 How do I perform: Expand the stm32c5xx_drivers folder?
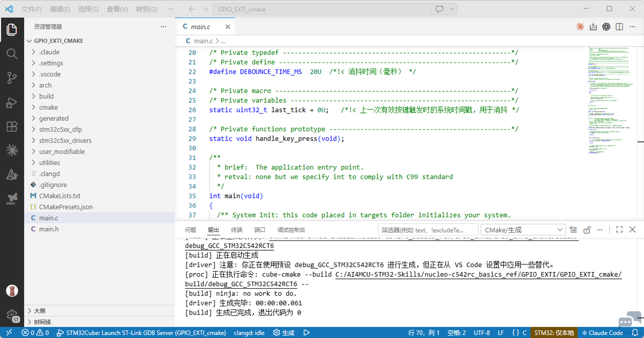(x=100, y=140)
